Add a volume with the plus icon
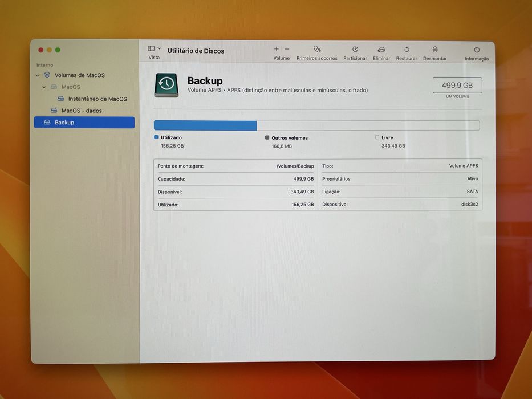The width and height of the screenshot is (532, 399). click(x=277, y=49)
